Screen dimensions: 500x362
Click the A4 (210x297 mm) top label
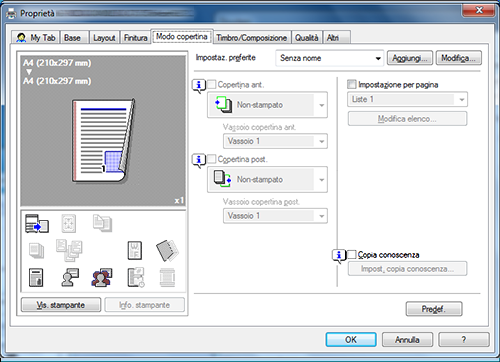[57, 63]
